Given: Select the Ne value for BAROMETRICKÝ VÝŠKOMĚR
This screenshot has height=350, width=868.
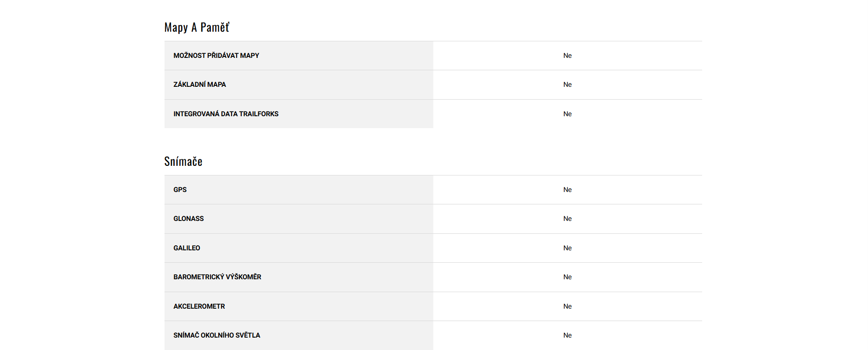Looking at the screenshot, I should click(x=567, y=277).
